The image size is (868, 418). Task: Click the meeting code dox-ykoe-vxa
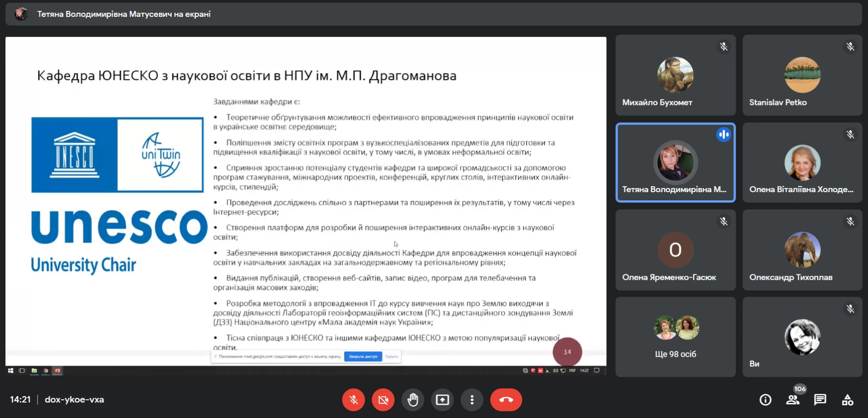[74, 400]
